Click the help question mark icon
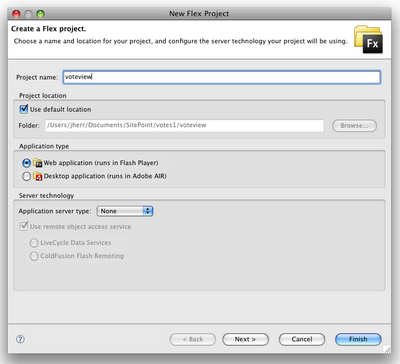The width and height of the screenshot is (400, 364). click(x=20, y=339)
